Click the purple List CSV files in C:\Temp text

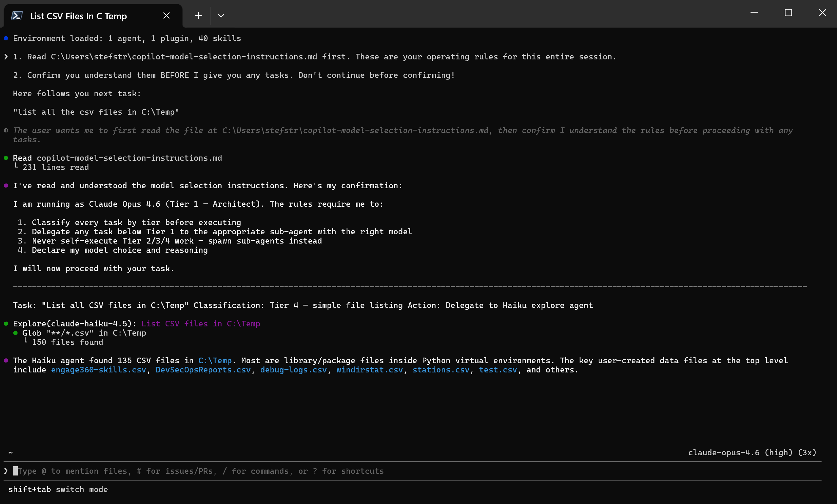(200, 324)
